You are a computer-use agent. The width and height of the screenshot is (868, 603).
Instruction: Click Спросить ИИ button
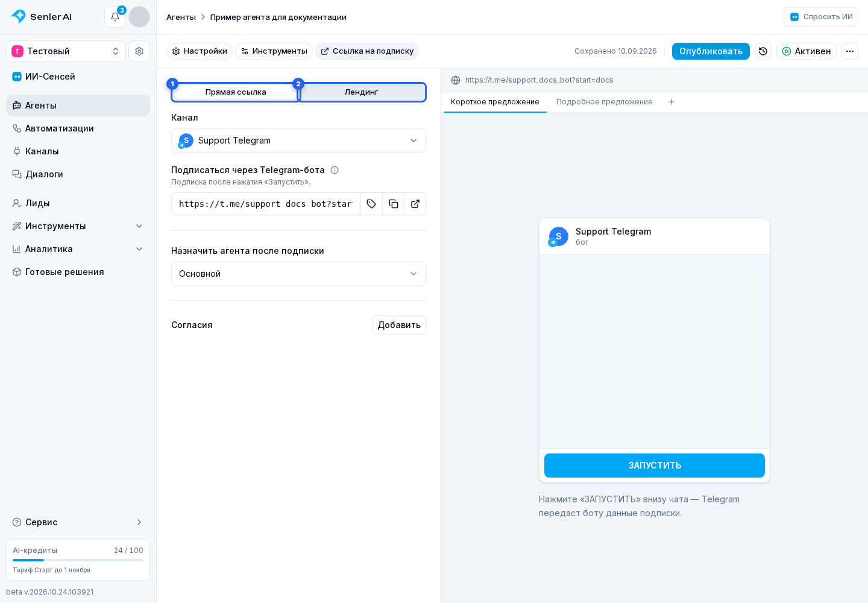click(821, 17)
